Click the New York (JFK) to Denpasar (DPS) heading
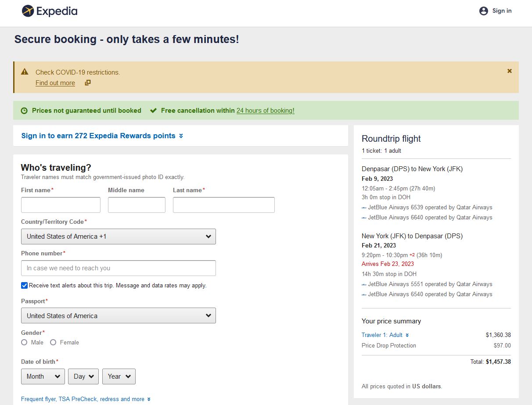532x405 pixels. click(412, 236)
